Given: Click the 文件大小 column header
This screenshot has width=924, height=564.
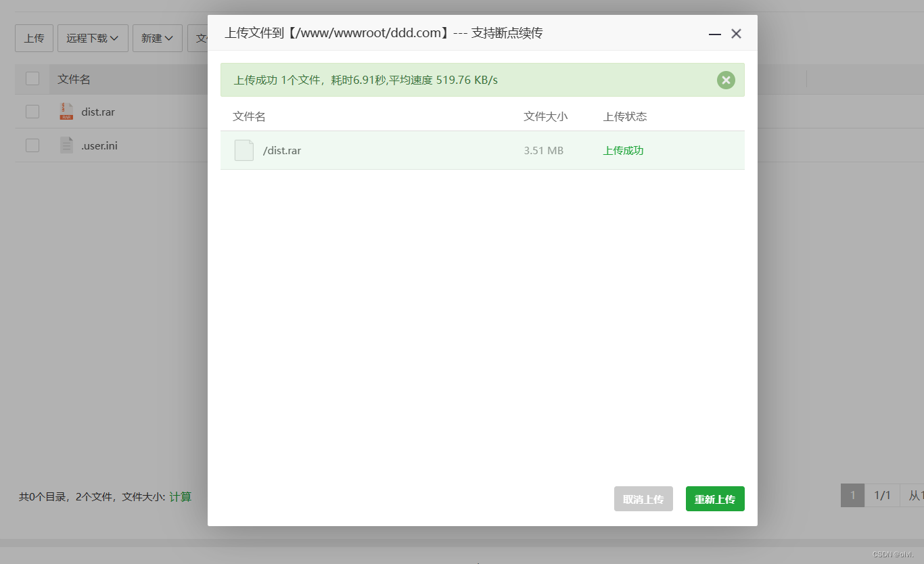Looking at the screenshot, I should (546, 116).
